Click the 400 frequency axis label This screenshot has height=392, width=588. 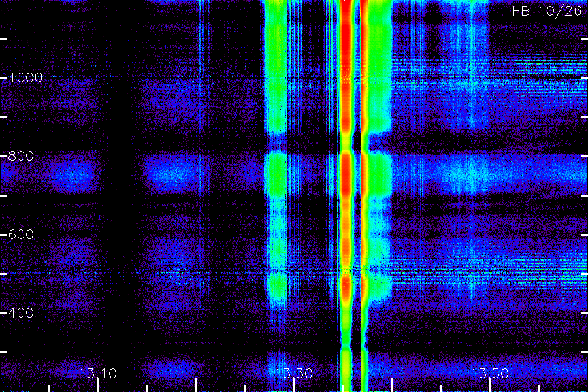tap(21, 313)
